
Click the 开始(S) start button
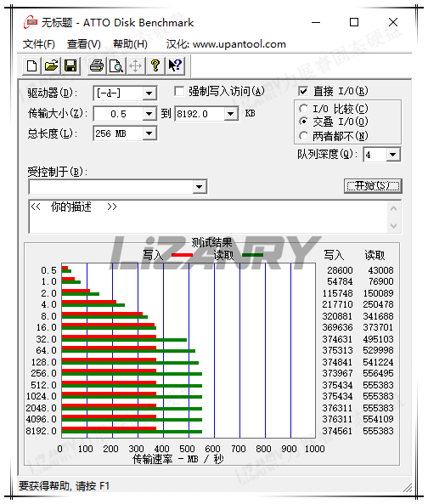(x=373, y=186)
